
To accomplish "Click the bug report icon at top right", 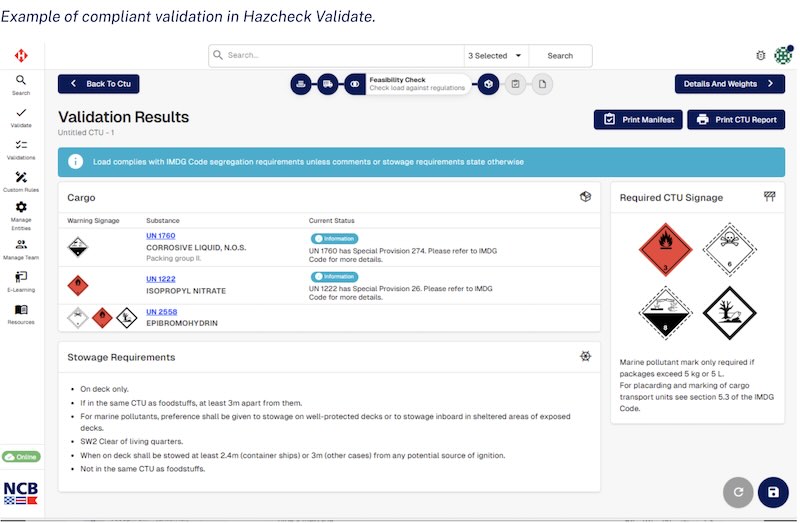I will (760, 56).
